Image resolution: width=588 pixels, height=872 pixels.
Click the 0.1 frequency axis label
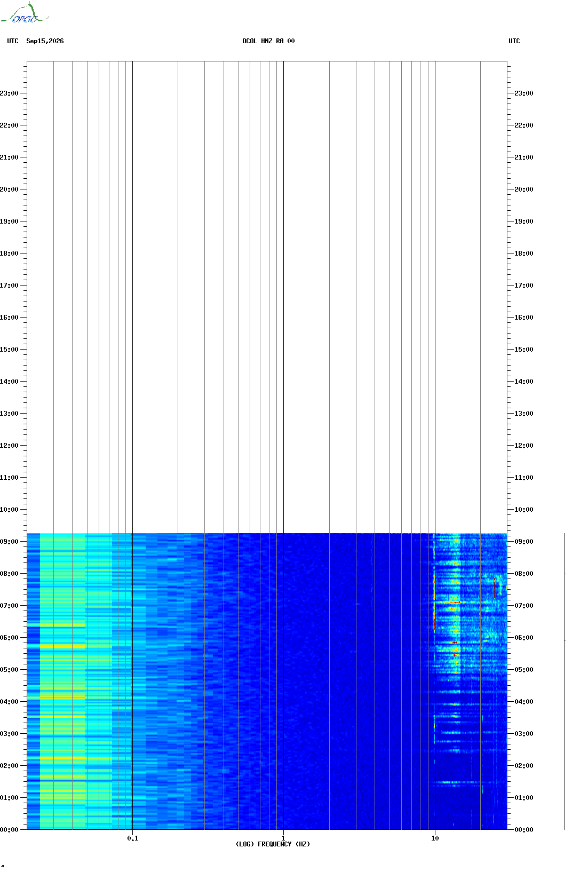pyautogui.click(x=132, y=838)
